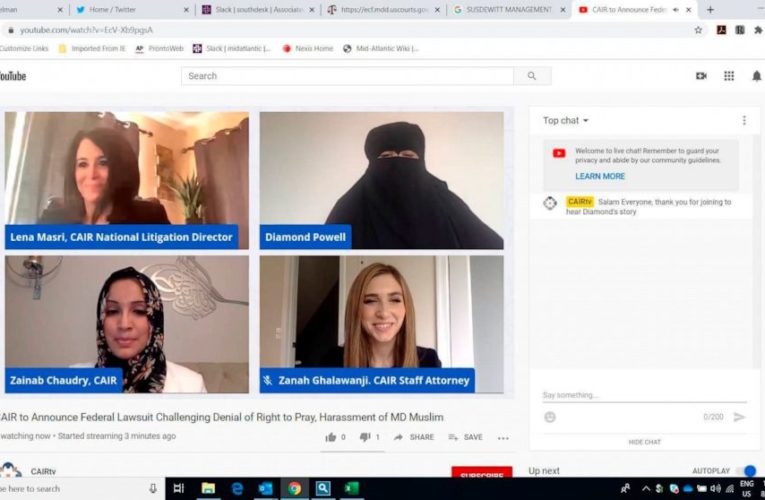Open the YouTube apps grid icon

(x=729, y=76)
